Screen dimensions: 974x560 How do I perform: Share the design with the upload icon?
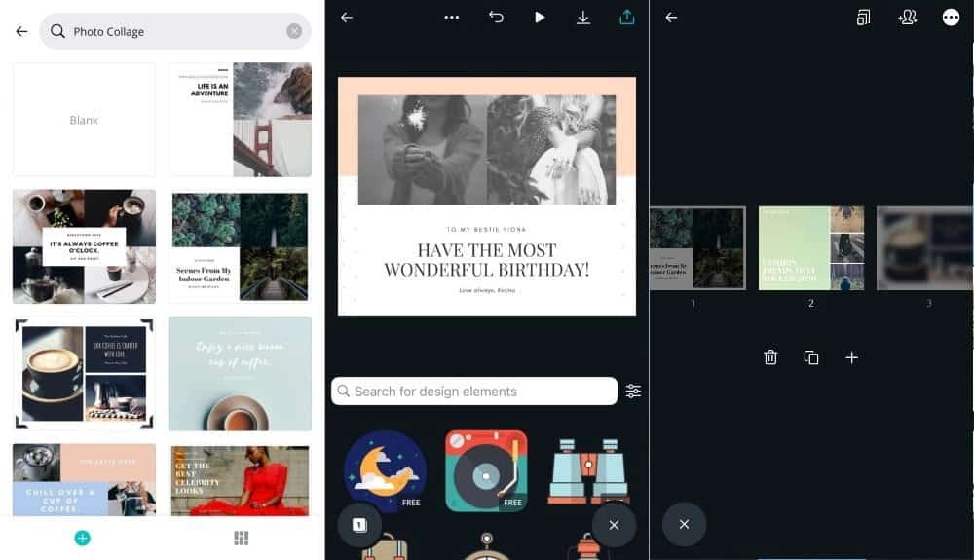pos(627,18)
